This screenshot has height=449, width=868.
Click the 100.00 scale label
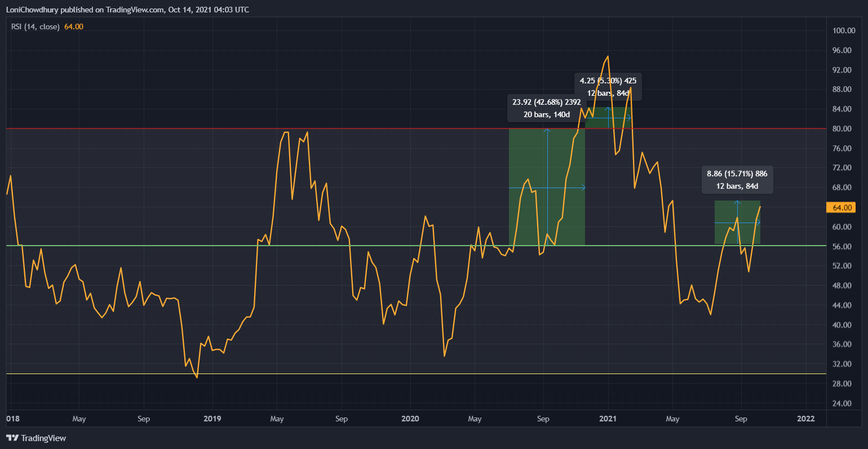tap(844, 30)
